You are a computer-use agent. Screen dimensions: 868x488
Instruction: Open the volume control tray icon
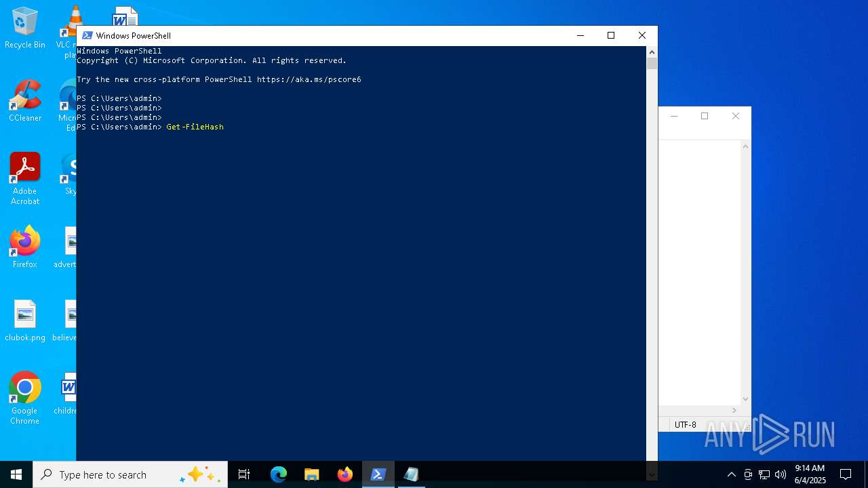[x=781, y=474]
